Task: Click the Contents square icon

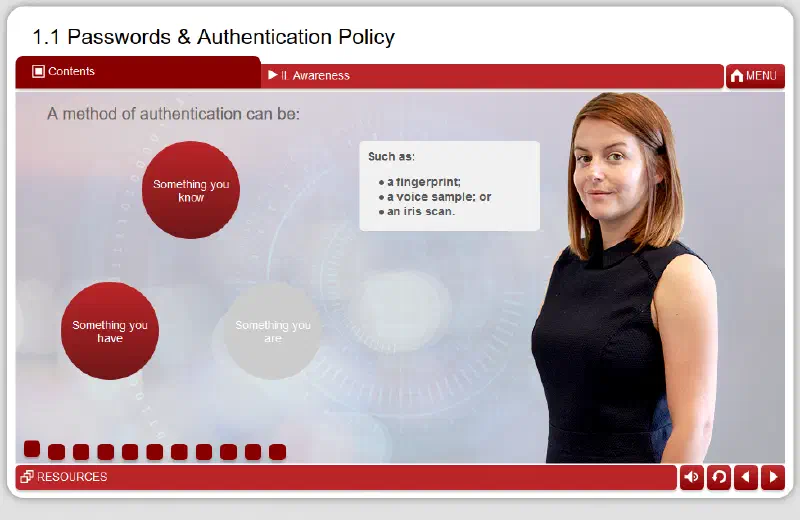Action: (38, 71)
